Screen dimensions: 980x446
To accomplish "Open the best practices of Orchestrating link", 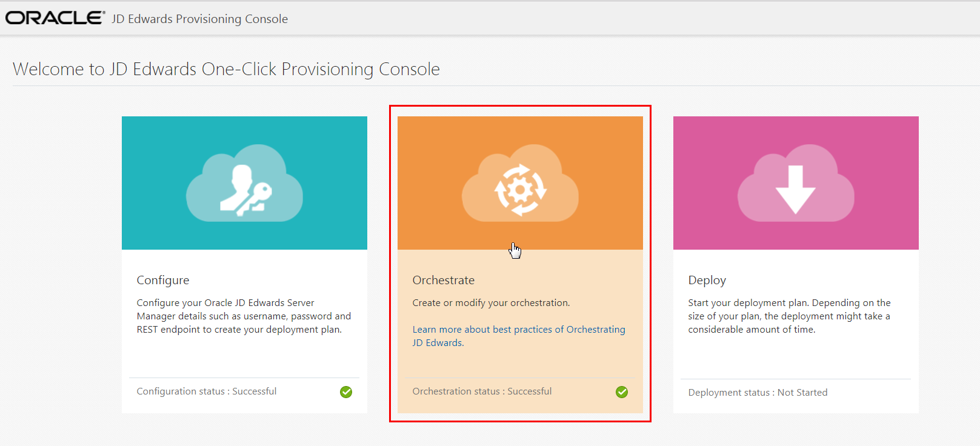I will [x=519, y=336].
